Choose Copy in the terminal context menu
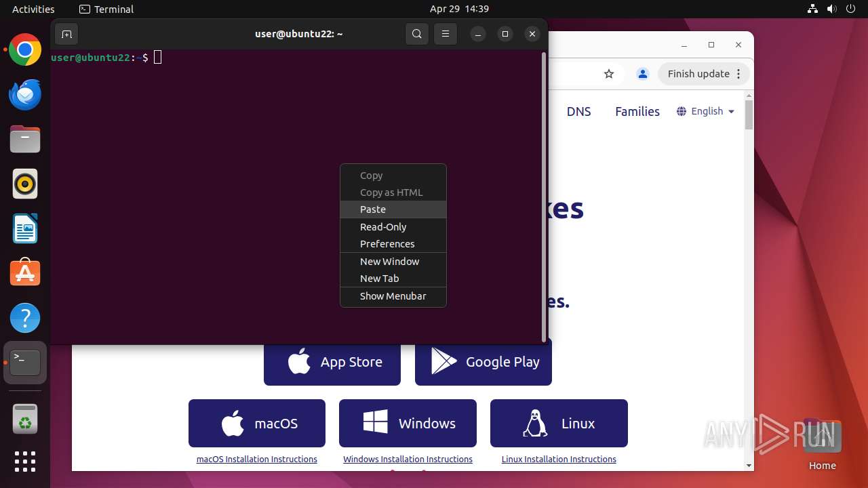 point(393,175)
